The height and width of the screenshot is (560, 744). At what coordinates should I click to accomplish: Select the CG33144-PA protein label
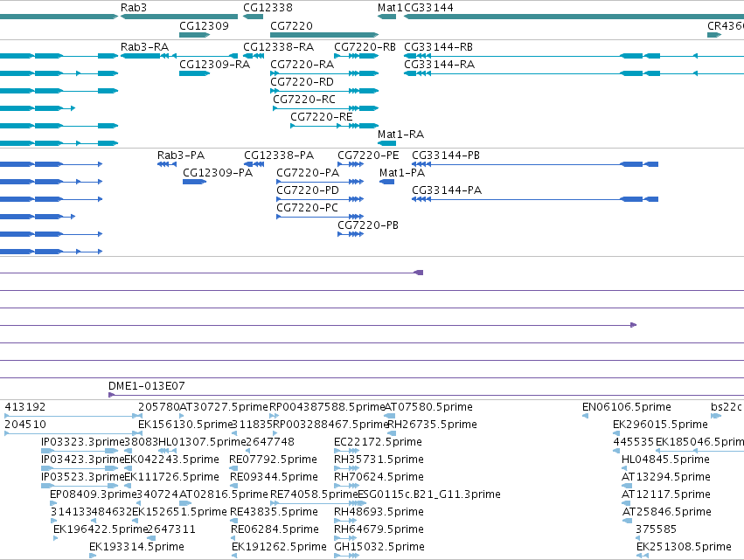pos(447,190)
